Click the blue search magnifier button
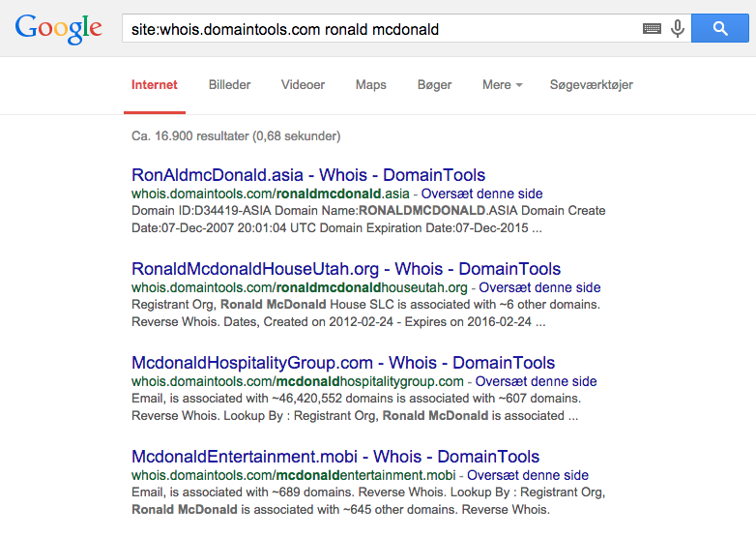 click(x=720, y=28)
